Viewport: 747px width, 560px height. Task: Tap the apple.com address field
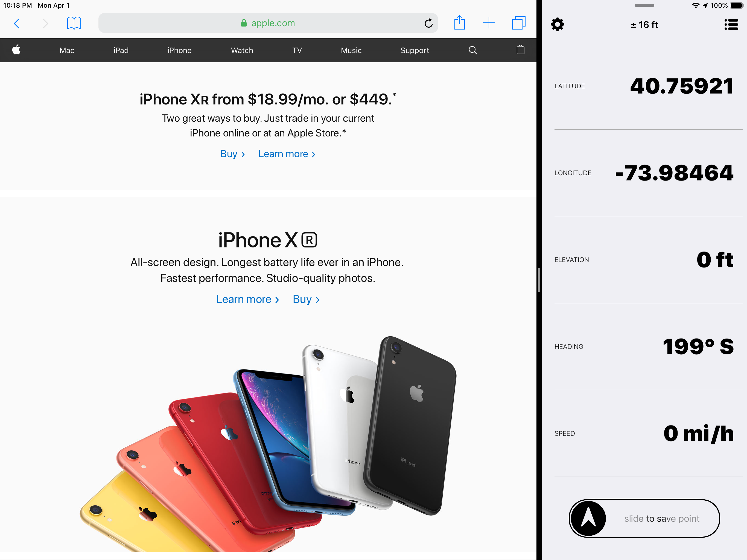[x=268, y=23]
